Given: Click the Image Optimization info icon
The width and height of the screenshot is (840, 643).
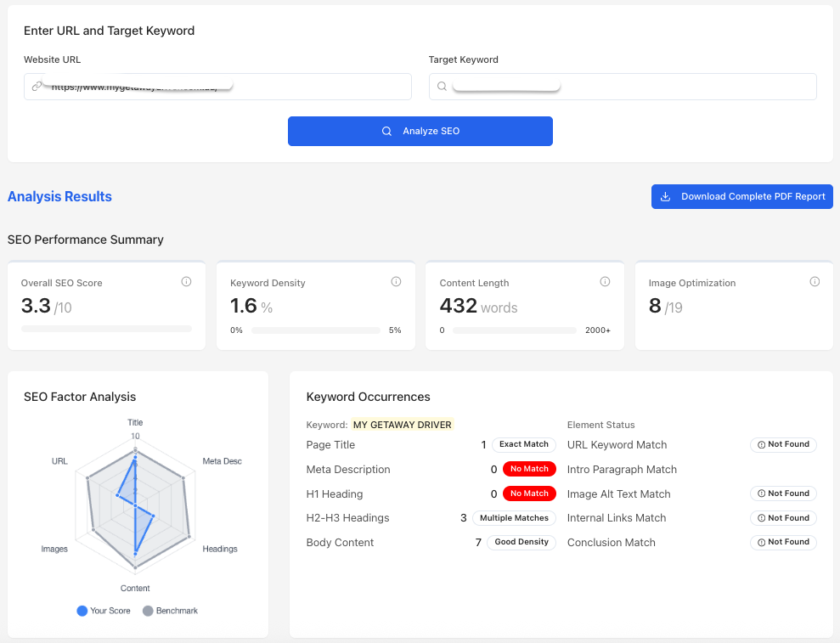Looking at the screenshot, I should click(x=815, y=281).
